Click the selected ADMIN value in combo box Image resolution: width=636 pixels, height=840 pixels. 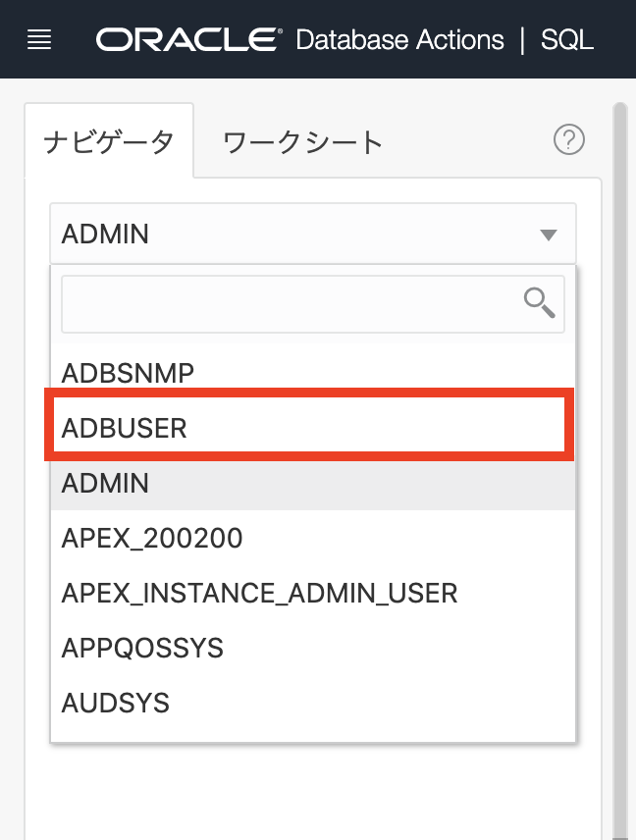[105, 235]
